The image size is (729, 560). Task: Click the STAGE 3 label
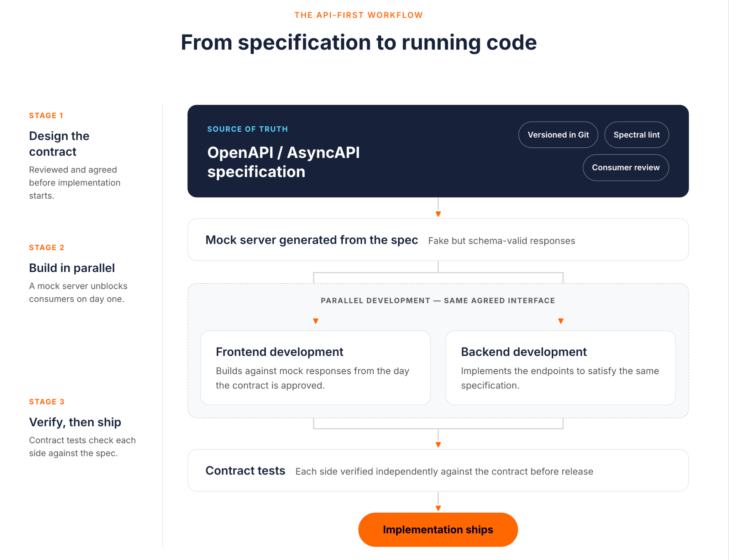click(x=47, y=402)
